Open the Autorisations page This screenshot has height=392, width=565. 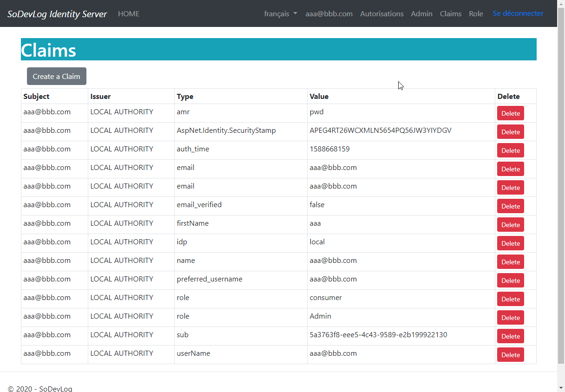pos(381,13)
